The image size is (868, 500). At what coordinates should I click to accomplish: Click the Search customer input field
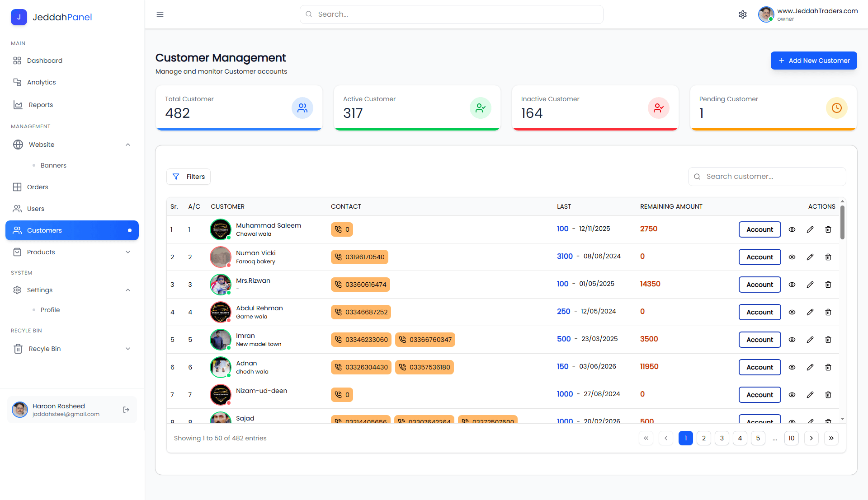(767, 177)
